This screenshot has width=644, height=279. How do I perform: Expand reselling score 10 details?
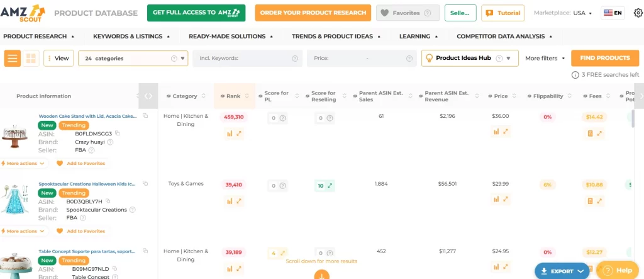tap(330, 186)
